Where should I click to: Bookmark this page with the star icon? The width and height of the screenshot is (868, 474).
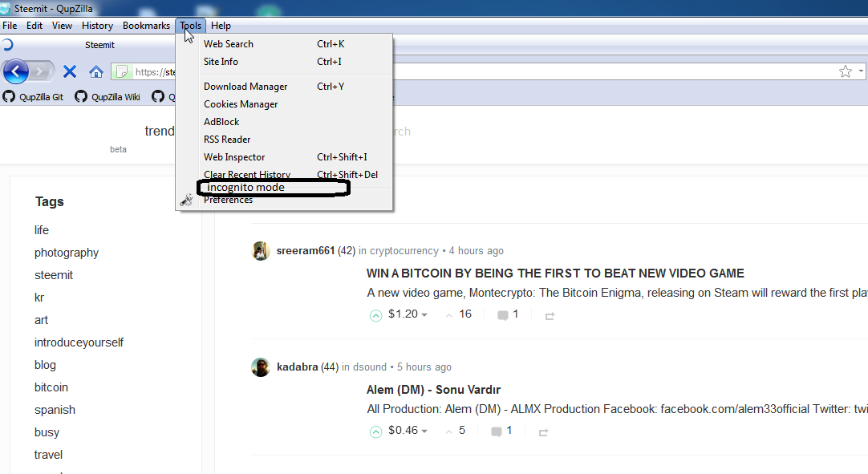(x=846, y=71)
